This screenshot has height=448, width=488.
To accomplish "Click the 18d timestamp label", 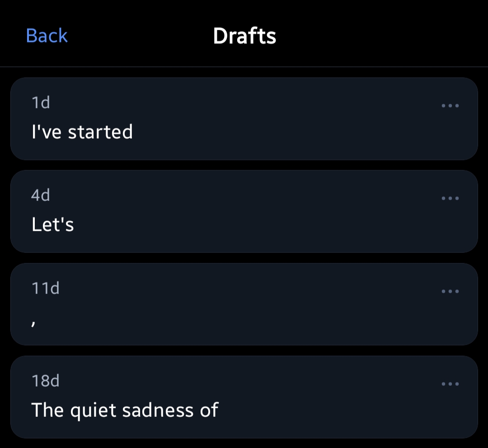I will 46,381.
